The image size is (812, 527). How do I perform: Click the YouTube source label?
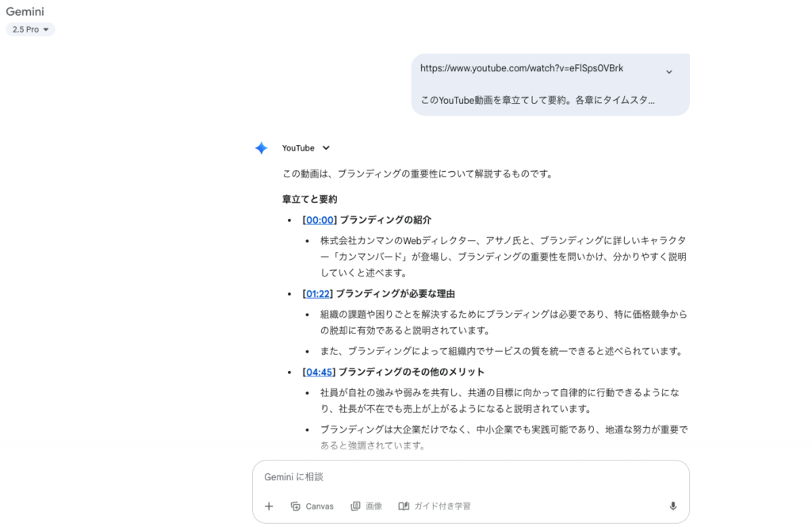coord(298,148)
